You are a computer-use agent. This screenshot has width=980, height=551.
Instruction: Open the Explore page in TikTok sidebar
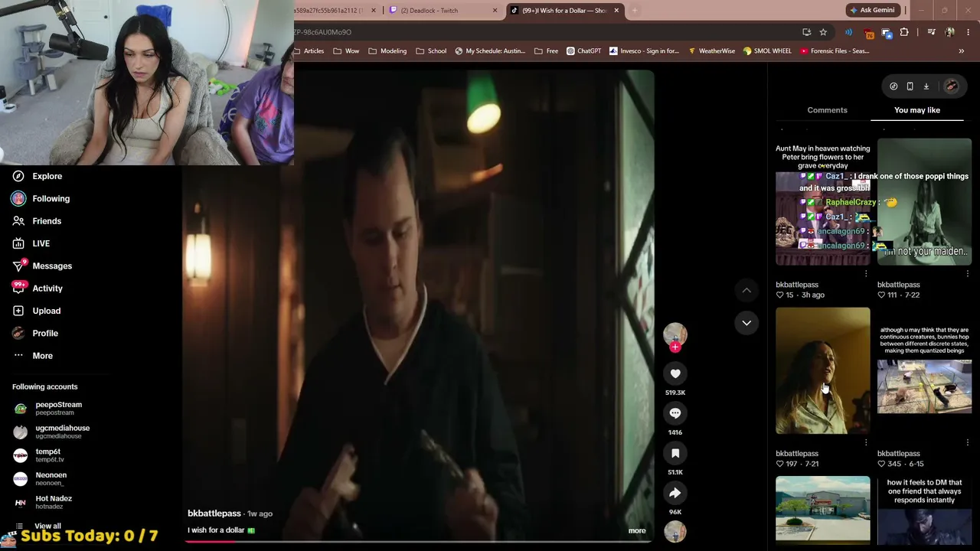38,176
